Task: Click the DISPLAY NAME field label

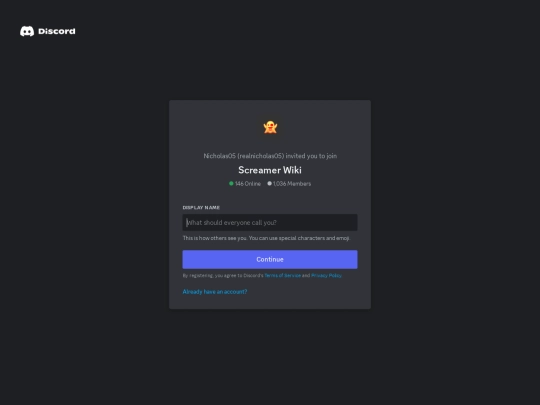Action: (201, 208)
